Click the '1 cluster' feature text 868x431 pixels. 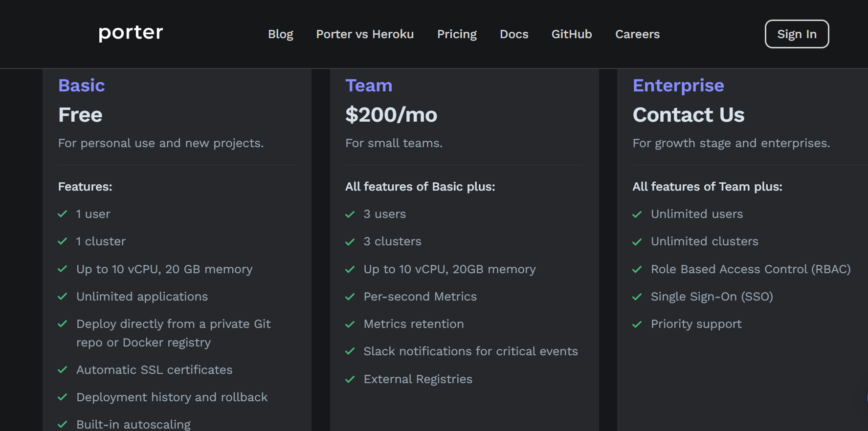[101, 241]
